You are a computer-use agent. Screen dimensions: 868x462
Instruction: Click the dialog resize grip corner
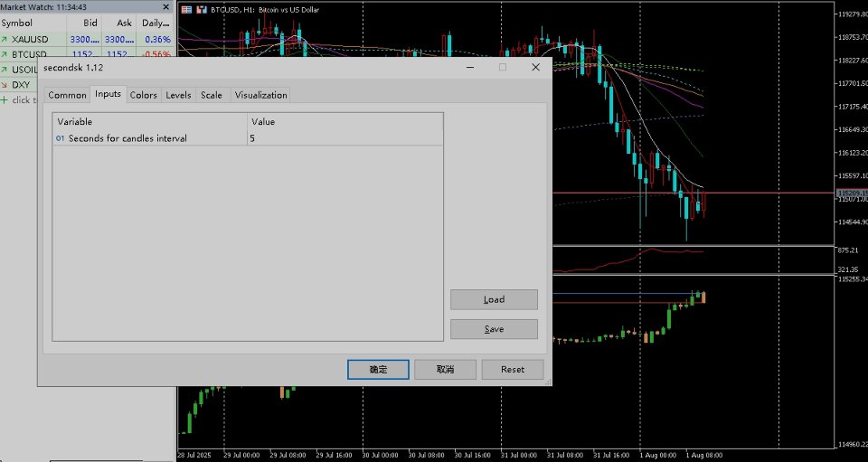point(548,382)
